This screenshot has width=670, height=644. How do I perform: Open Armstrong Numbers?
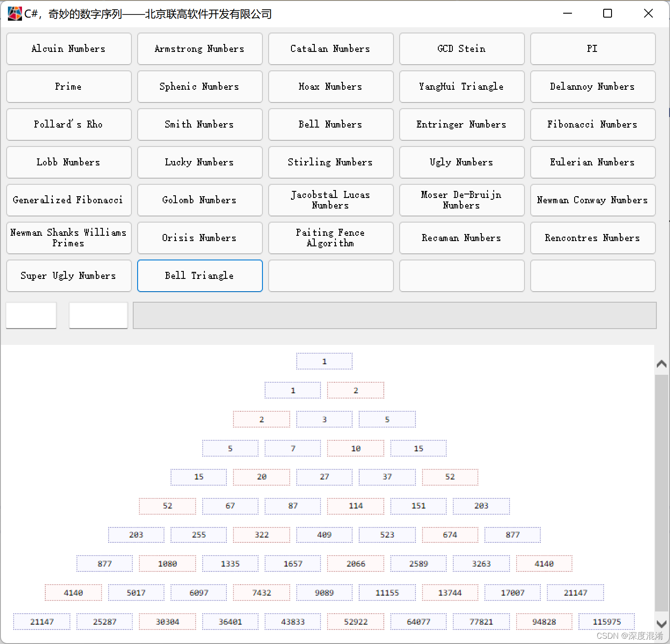coord(200,49)
